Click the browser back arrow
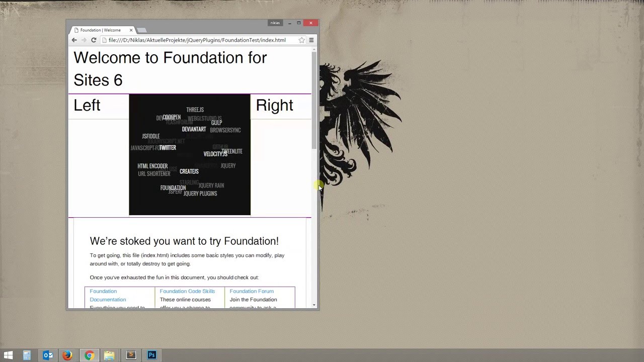The width and height of the screenshot is (644, 362). [74, 40]
